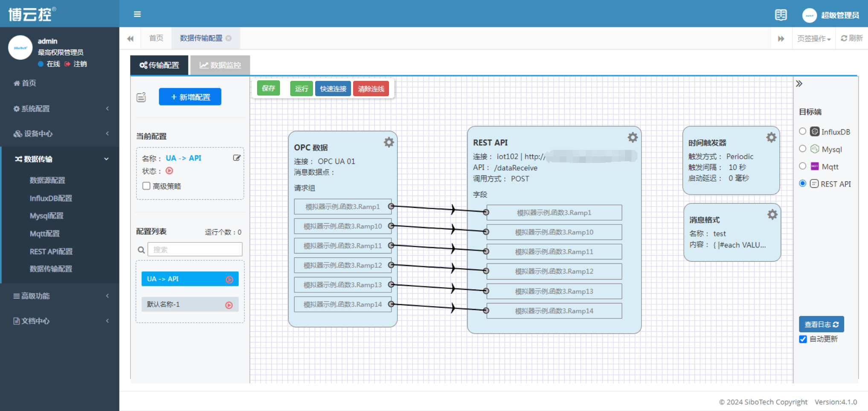
Task: Click the 刷新 refresh button
Action: [852, 38]
